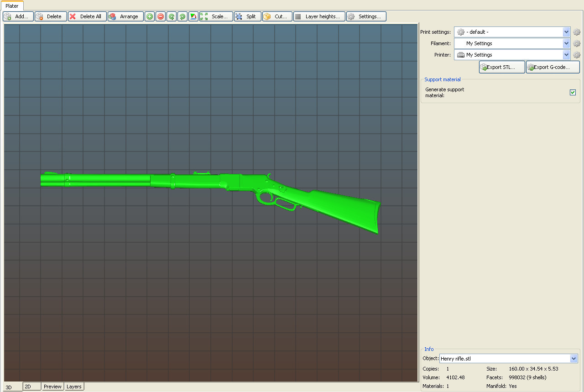Switch to the Plater tab
584x392 pixels.
(12, 6)
